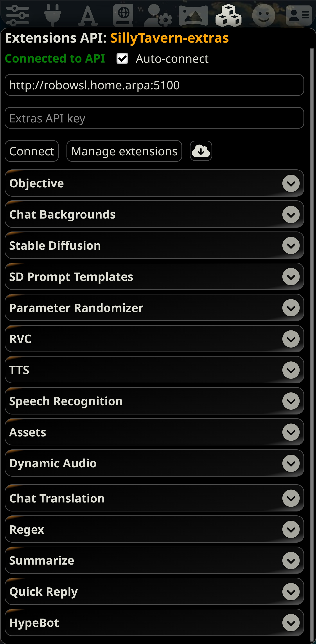Open the Persona Management smiley icon
The image size is (316, 644).
(x=264, y=15)
